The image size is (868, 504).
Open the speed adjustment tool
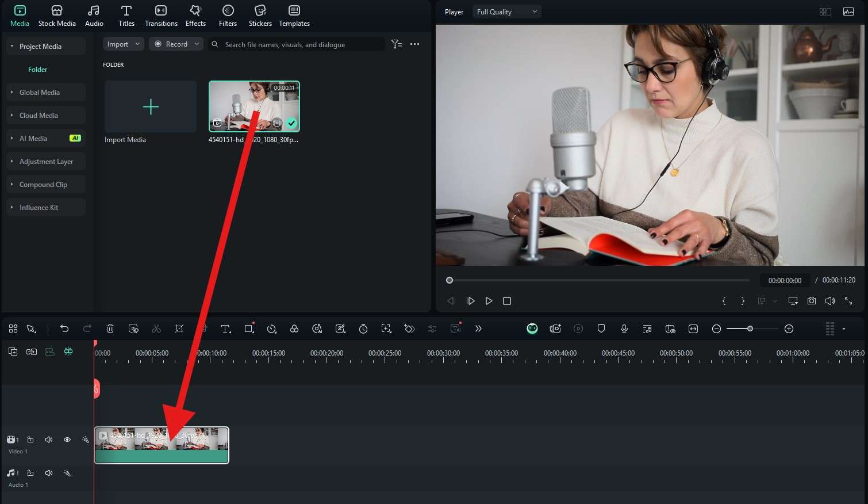point(272,329)
